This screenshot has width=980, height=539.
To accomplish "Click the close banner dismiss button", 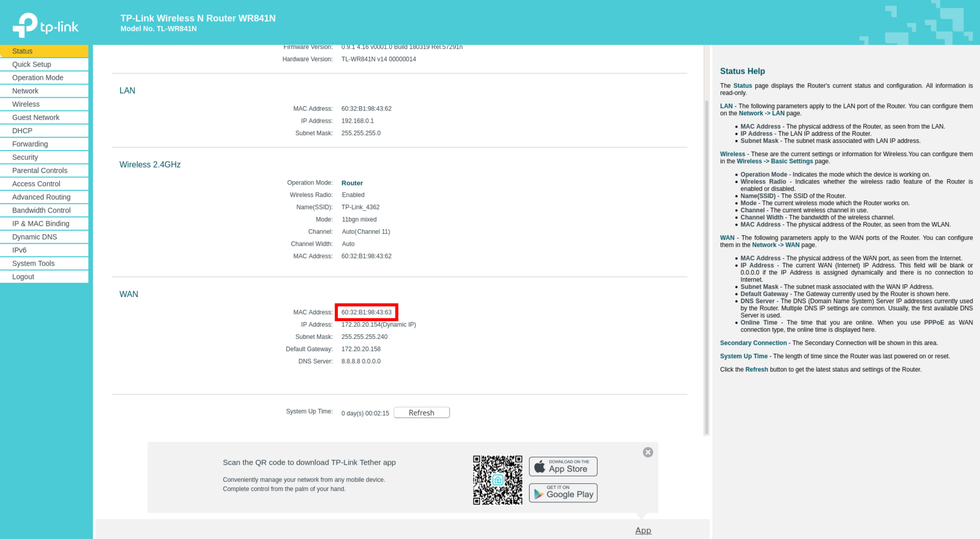I will point(648,452).
